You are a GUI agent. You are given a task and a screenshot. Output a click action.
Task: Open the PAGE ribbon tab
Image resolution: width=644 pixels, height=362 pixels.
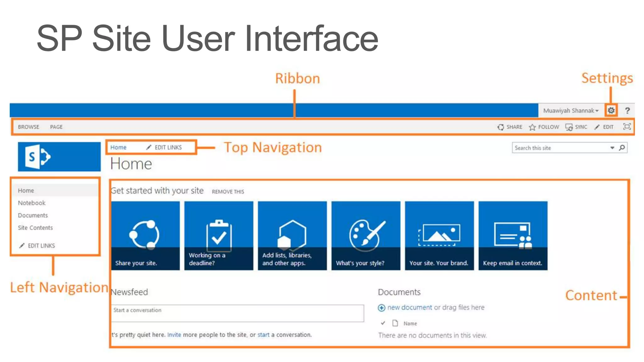click(x=56, y=127)
